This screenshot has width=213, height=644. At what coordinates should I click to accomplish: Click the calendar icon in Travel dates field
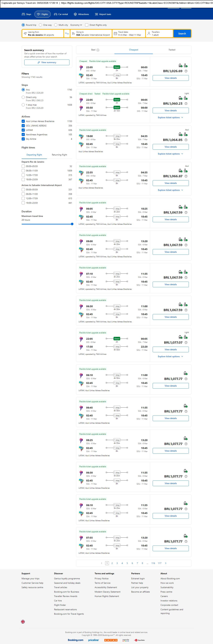(x=116, y=33)
